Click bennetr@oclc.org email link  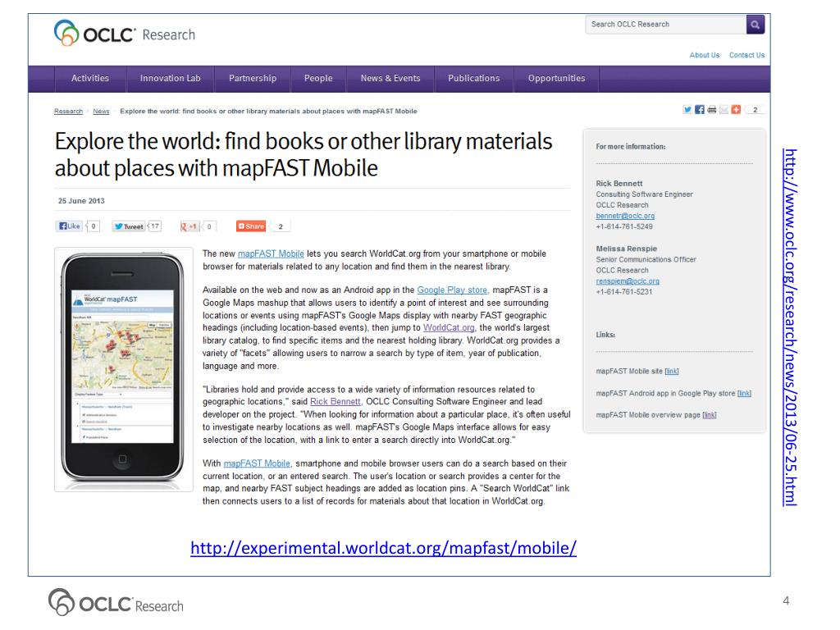tap(625, 216)
